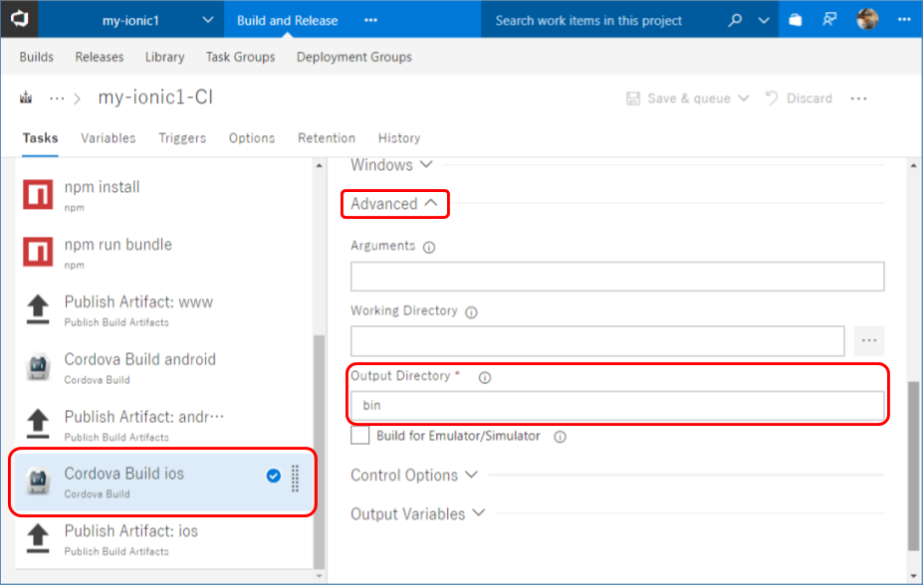This screenshot has height=585, width=924.
Task: Select the npm run bundle task
Action: coord(163,252)
